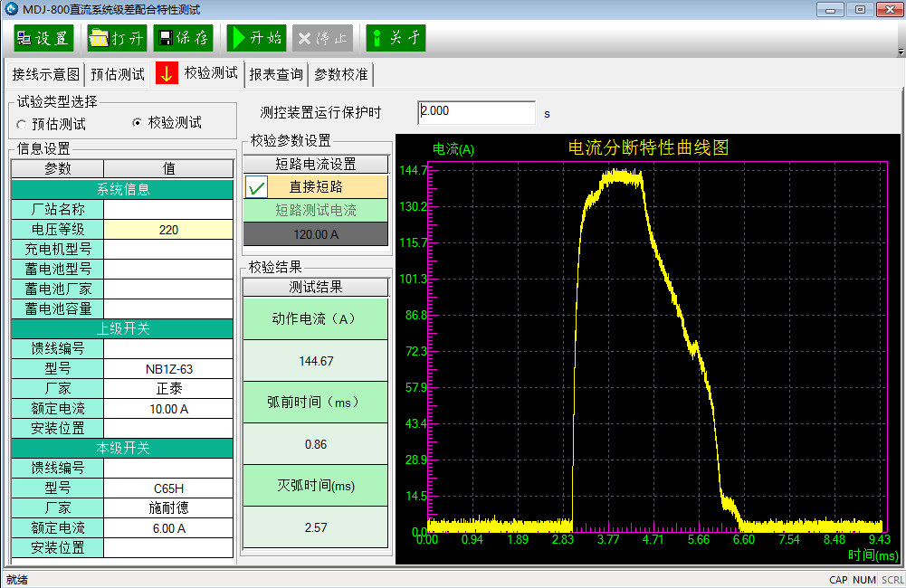Image resolution: width=906 pixels, height=588 pixels.
Task: Click the 测试结果 header button
Action: pyautogui.click(x=315, y=287)
